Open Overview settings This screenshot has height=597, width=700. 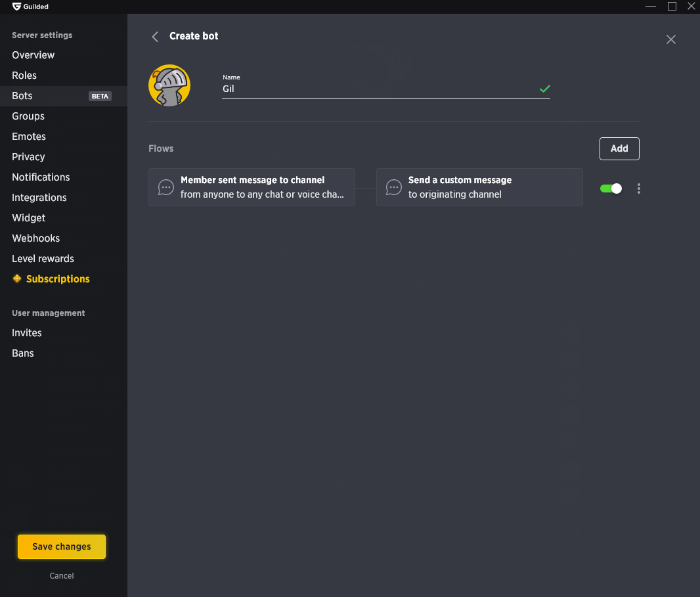[33, 55]
